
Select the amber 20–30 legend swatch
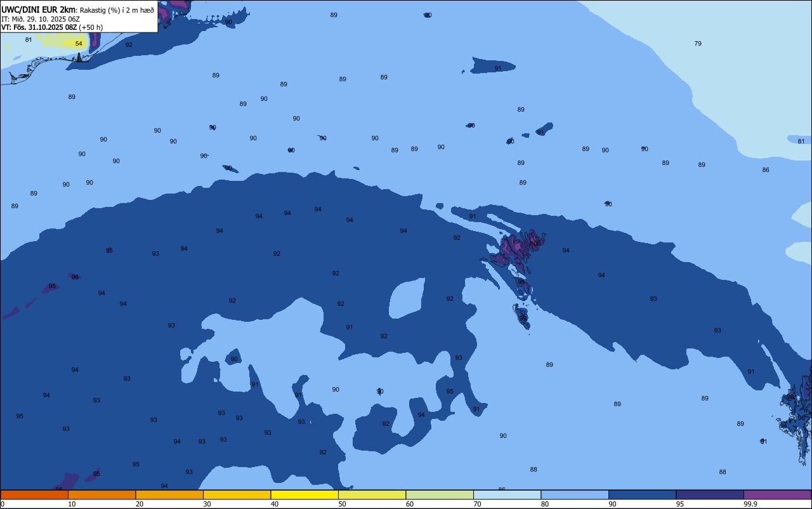coord(169,494)
